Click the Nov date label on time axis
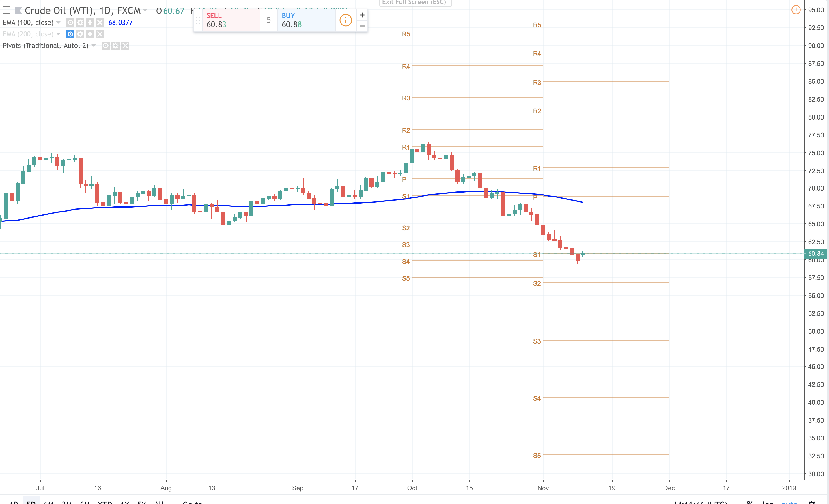This screenshot has height=504, width=829. coord(543,488)
